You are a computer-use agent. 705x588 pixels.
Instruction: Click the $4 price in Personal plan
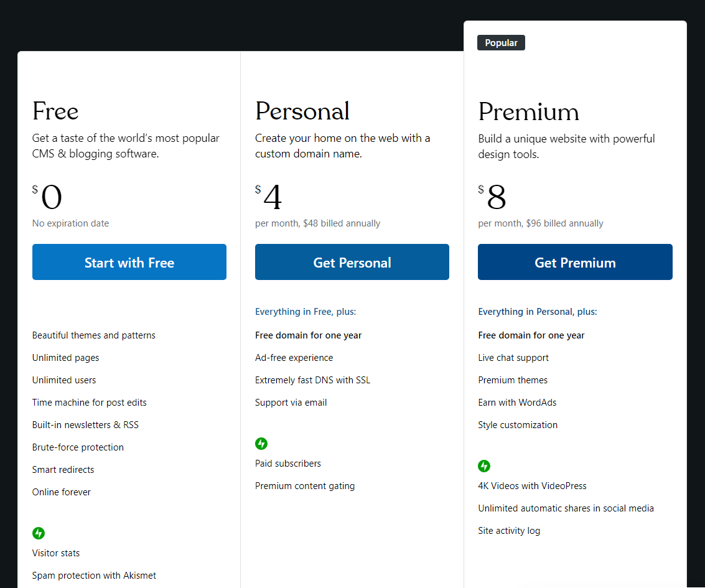click(x=268, y=197)
